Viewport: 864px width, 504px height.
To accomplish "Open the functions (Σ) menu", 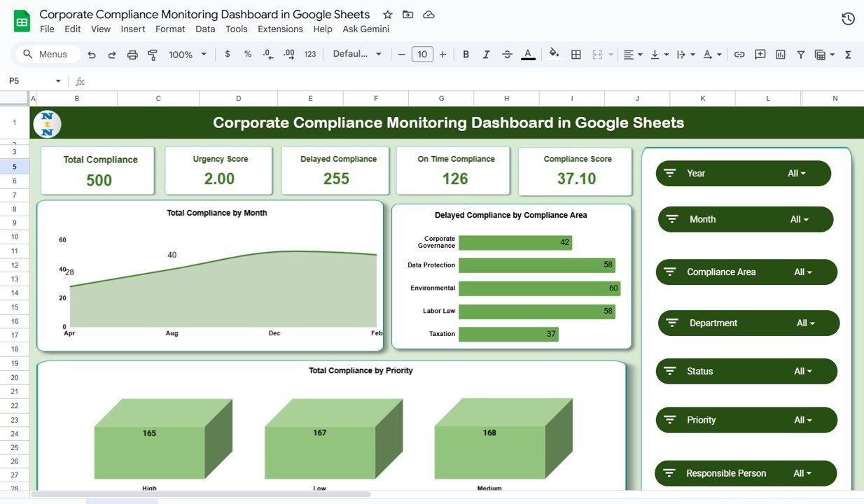I will coord(848,54).
